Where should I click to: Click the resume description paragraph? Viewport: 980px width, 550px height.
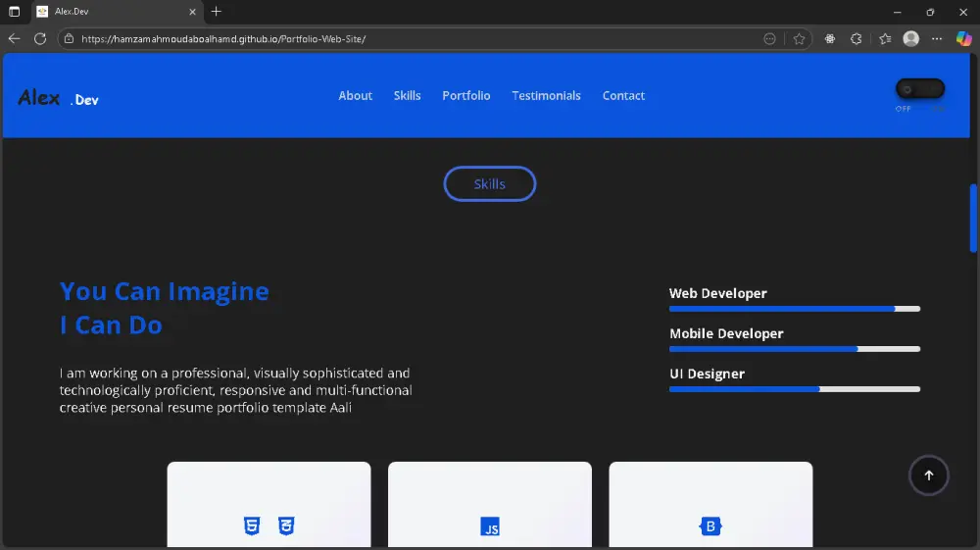click(x=236, y=390)
